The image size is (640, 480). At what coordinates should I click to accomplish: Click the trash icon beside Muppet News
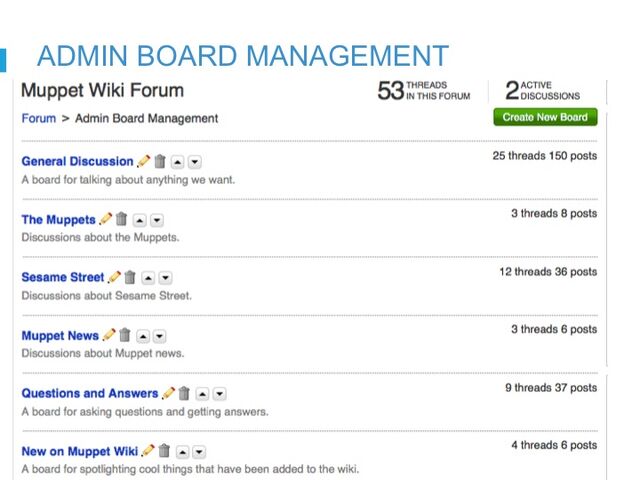click(125, 335)
